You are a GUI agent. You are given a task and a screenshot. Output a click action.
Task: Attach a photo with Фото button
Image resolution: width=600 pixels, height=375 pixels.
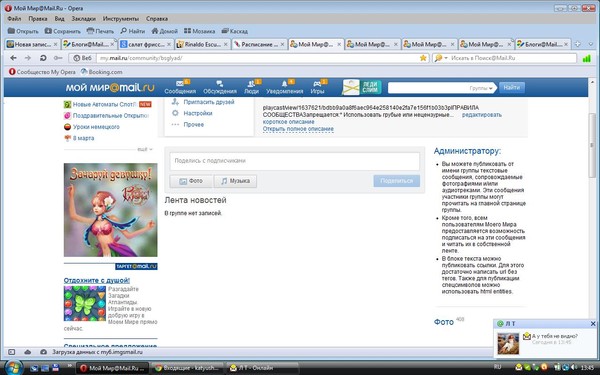pyautogui.click(x=191, y=181)
